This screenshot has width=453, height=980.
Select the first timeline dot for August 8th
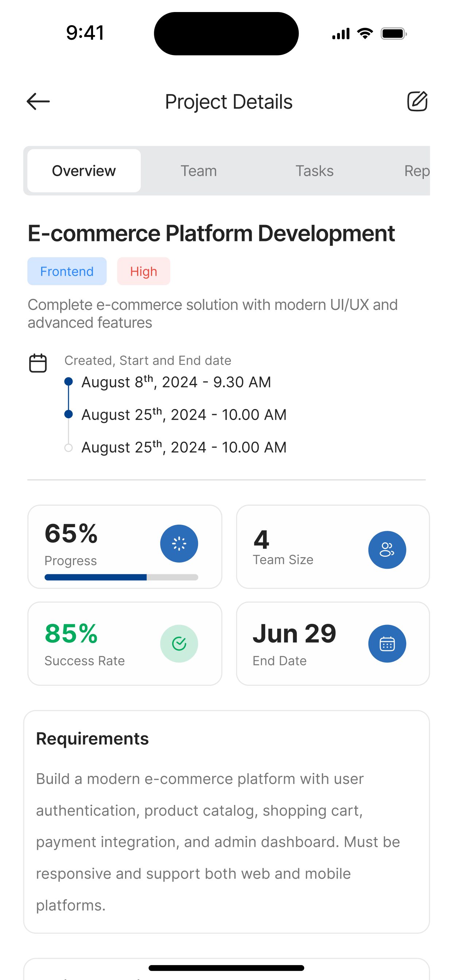point(69,382)
